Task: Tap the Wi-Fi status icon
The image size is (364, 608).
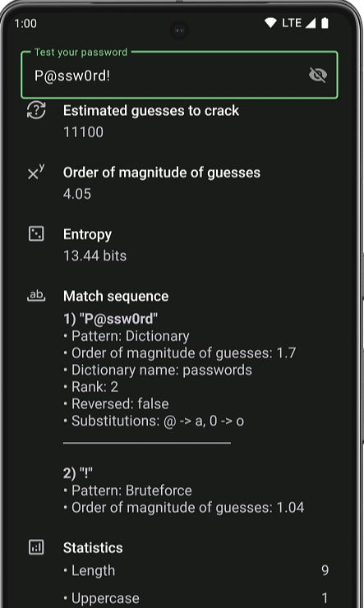Action: point(270,23)
